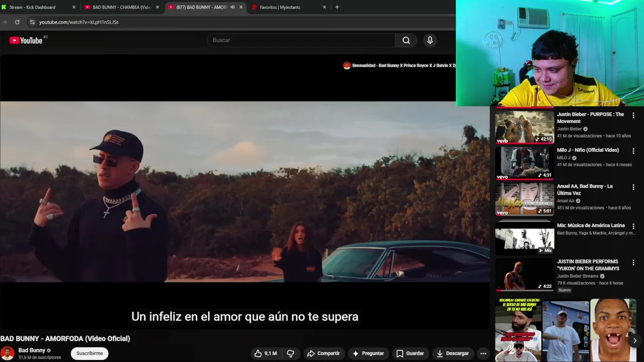Image resolution: width=644 pixels, height=362 pixels.
Task: Close the BAD BUNNY - CHAMBEA tab
Action: (157, 7)
